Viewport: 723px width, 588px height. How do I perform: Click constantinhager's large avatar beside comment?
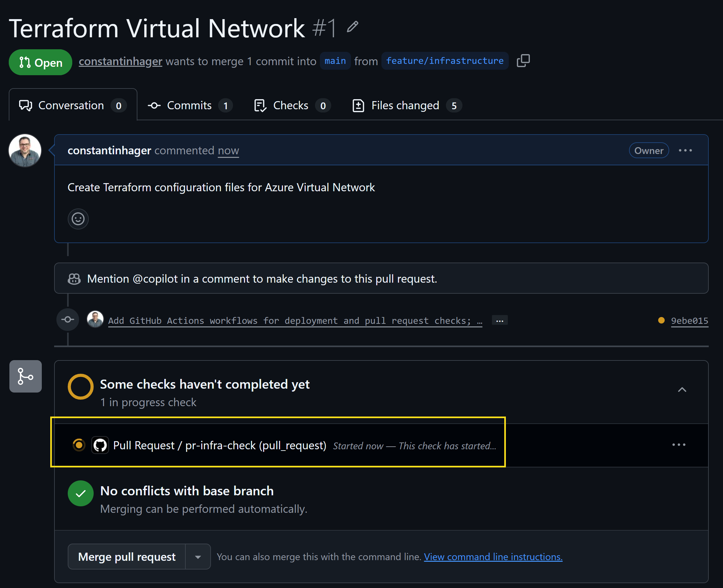[x=25, y=150]
